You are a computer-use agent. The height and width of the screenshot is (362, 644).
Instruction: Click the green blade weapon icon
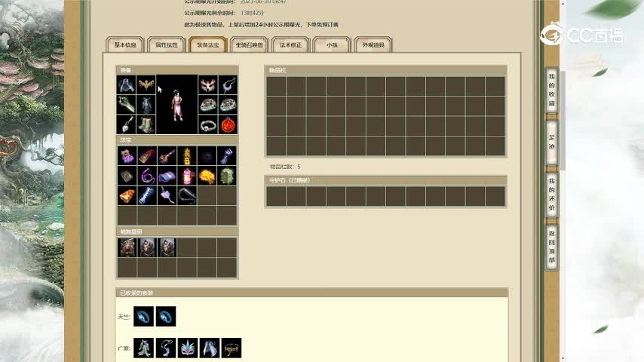[x=126, y=105]
